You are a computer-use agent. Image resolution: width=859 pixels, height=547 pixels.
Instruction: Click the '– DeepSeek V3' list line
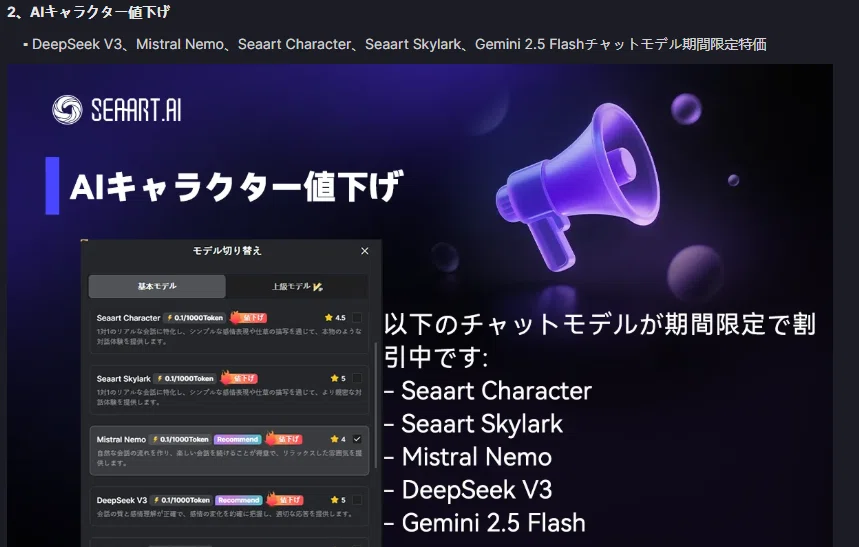pos(468,489)
